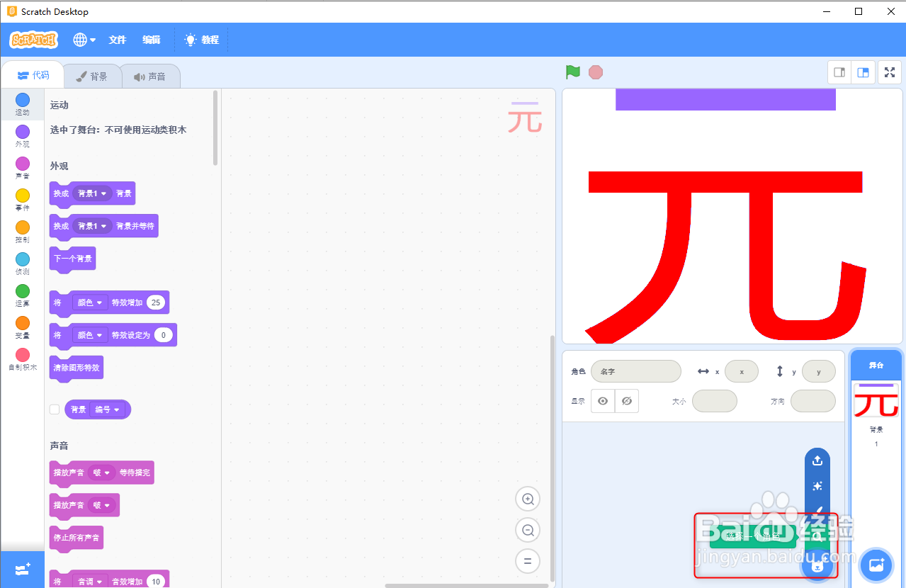Show the sprite with the eye toggle

click(x=602, y=400)
